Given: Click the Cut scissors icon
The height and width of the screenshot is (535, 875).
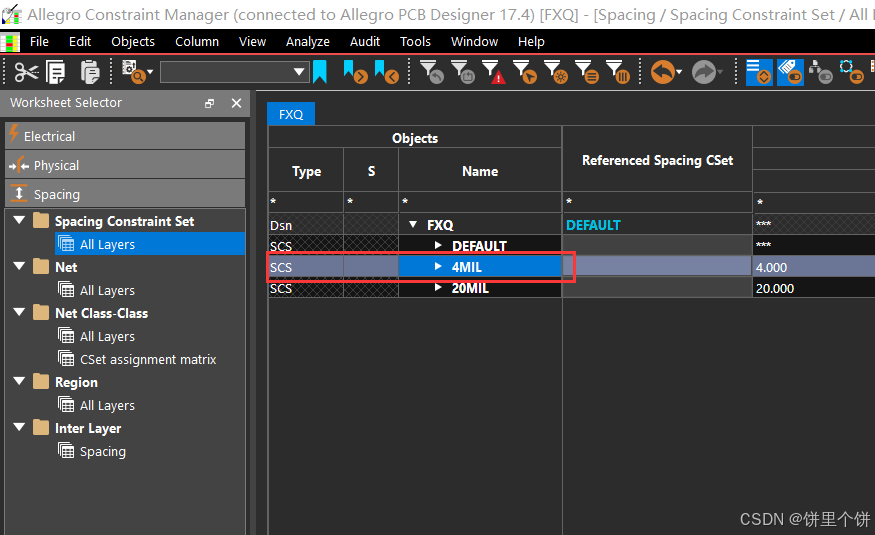Looking at the screenshot, I should [x=26, y=72].
